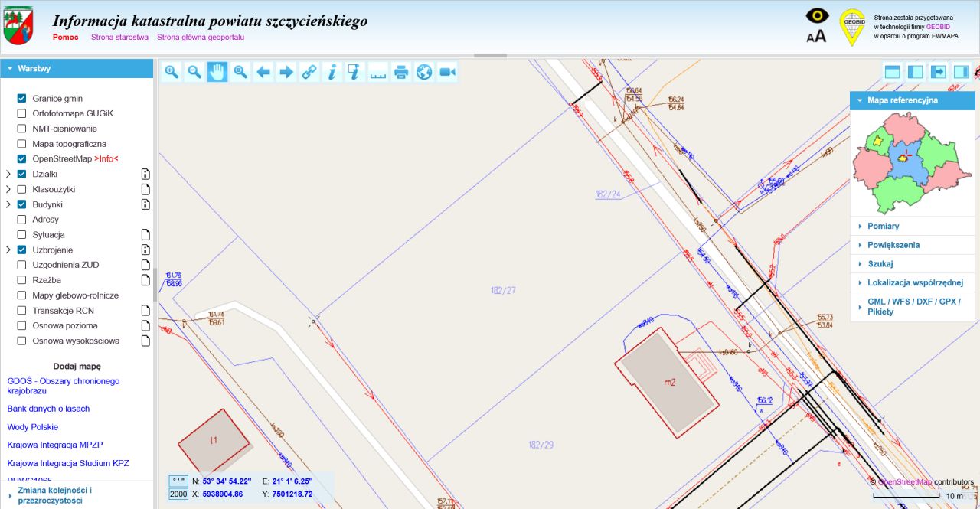
Task: Collapse the Mapa referencyjna panel
Action: pos(913,100)
